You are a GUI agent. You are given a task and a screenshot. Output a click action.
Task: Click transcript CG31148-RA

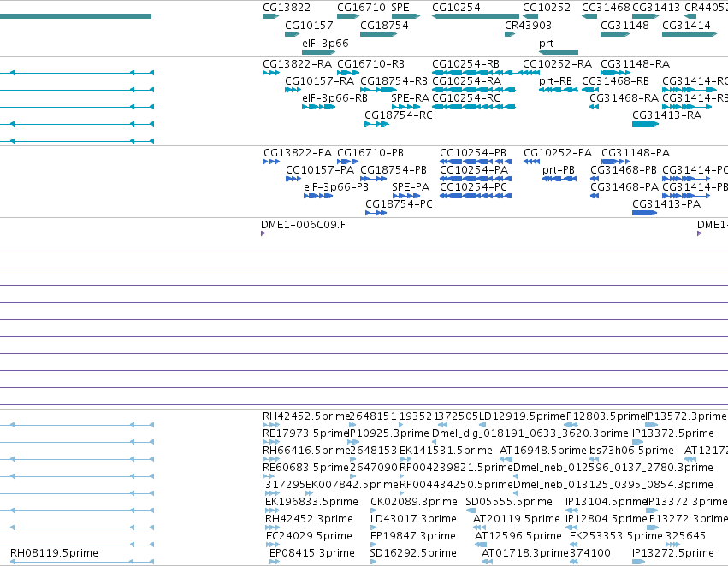tap(616, 73)
